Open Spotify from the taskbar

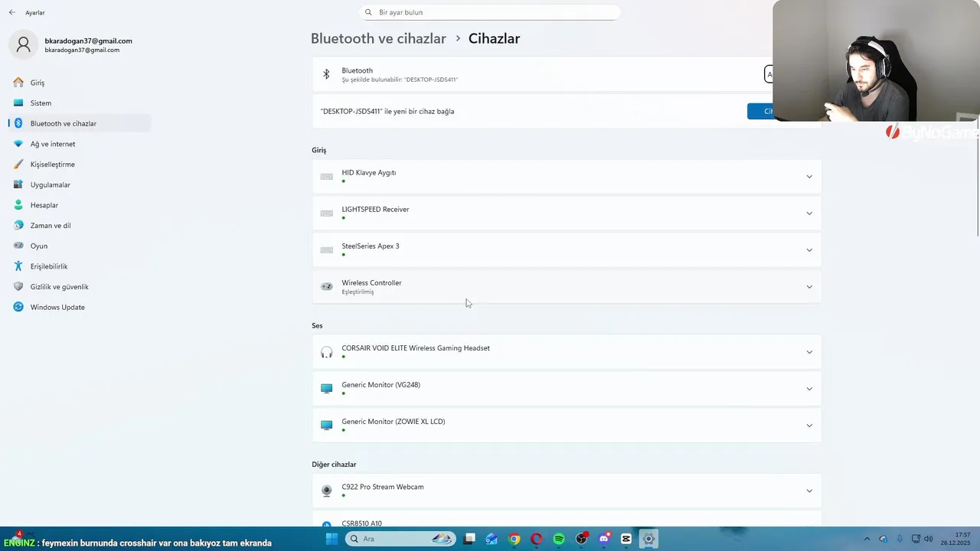559,539
